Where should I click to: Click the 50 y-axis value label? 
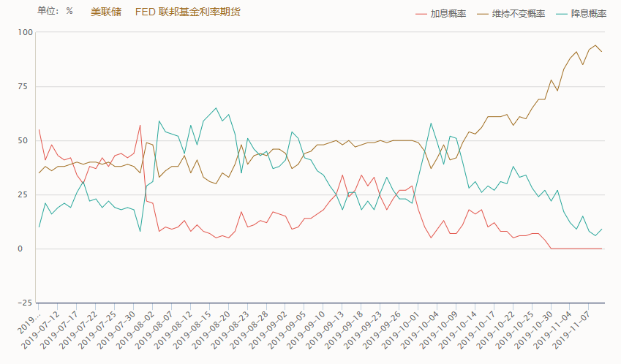point(27,140)
